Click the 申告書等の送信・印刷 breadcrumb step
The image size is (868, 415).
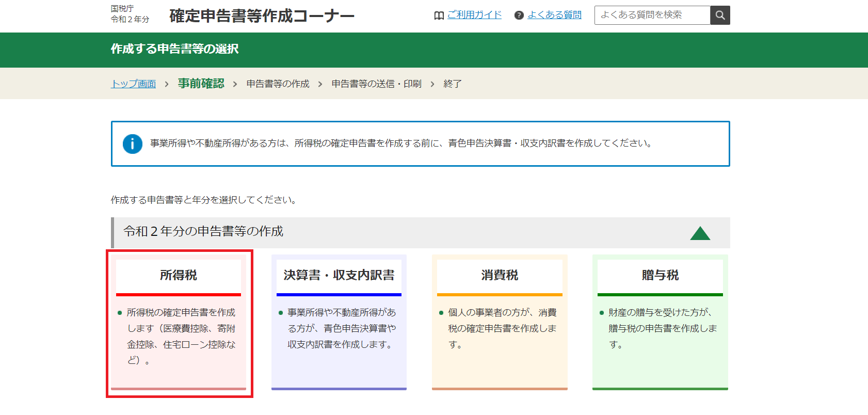(376, 84)
